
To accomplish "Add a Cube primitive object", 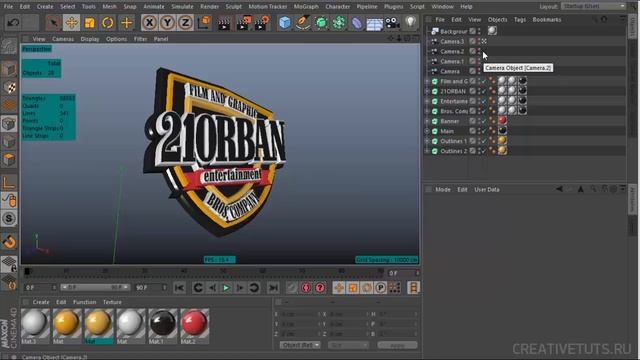I will [284, 22].
